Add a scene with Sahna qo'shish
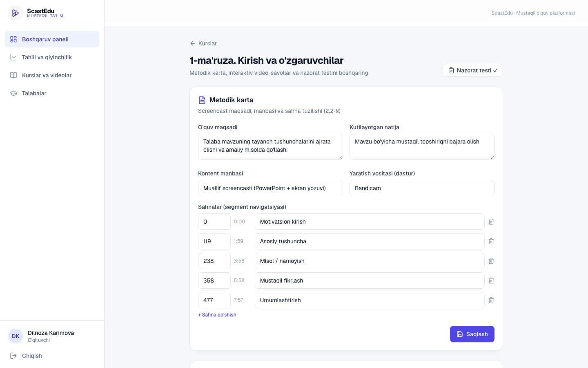The height and width of the screenshot is (368, 588). [x=217, y=315]
